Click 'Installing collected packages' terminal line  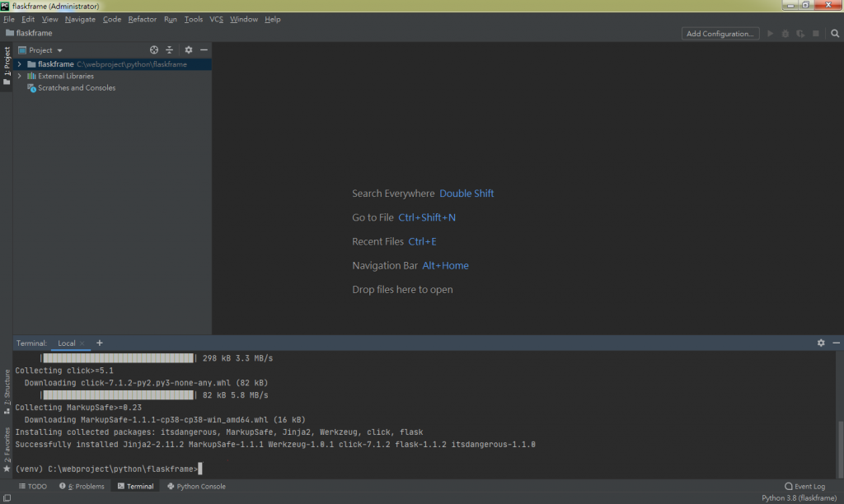click(219, 432)
